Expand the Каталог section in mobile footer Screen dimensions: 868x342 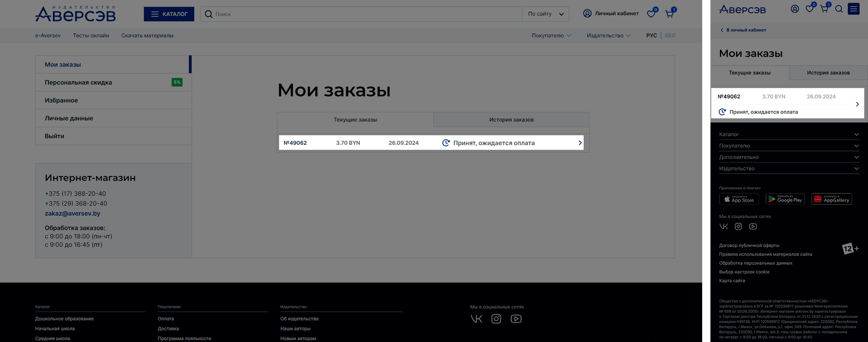(788, 134)
